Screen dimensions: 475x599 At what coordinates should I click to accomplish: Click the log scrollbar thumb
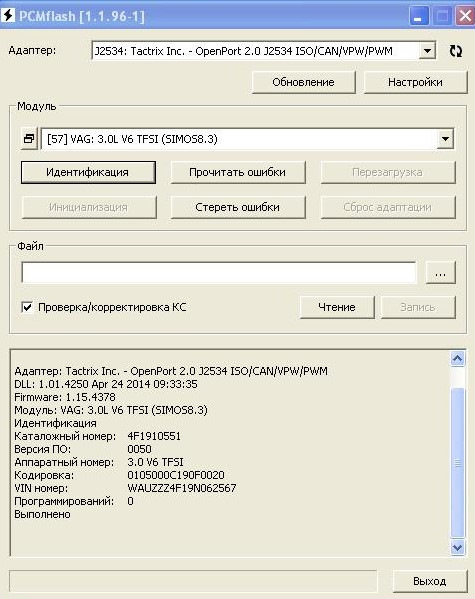pyautogui.click(x=457, y=463)
